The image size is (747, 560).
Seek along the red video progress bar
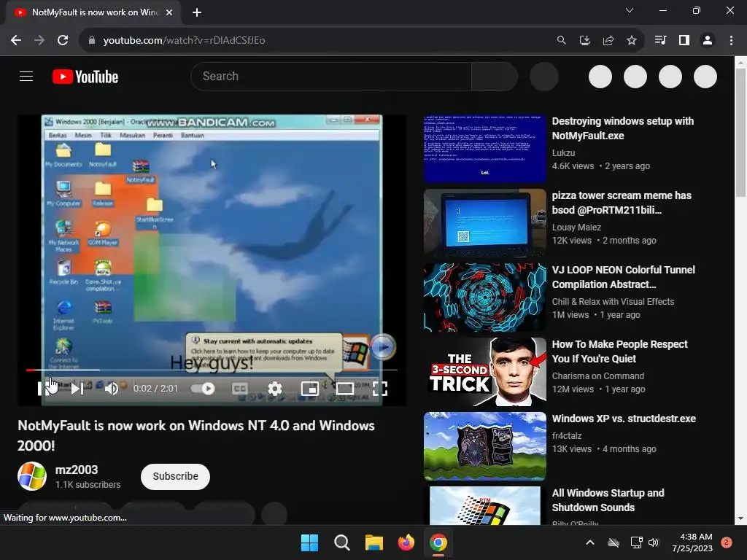pos(212,370)
